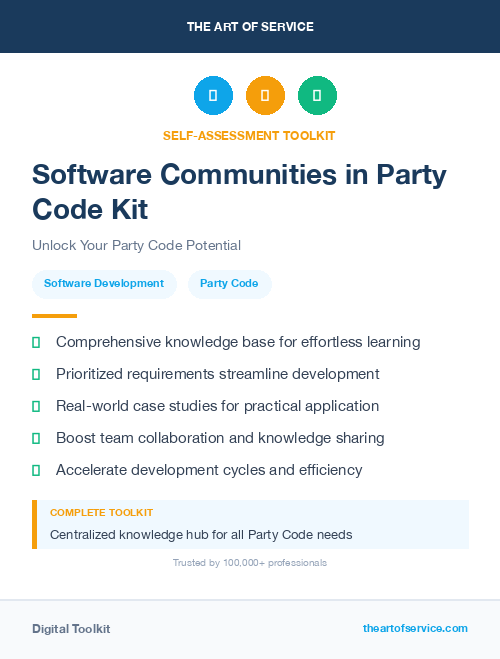Click the blue circle icon
Screen dimensions: 500x659
pyautogui.click(x=213, y=95)
